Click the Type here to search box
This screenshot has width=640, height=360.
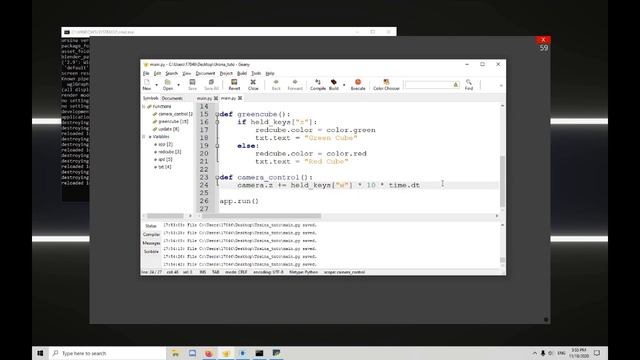pyautogui.click(x=107, y=353)
